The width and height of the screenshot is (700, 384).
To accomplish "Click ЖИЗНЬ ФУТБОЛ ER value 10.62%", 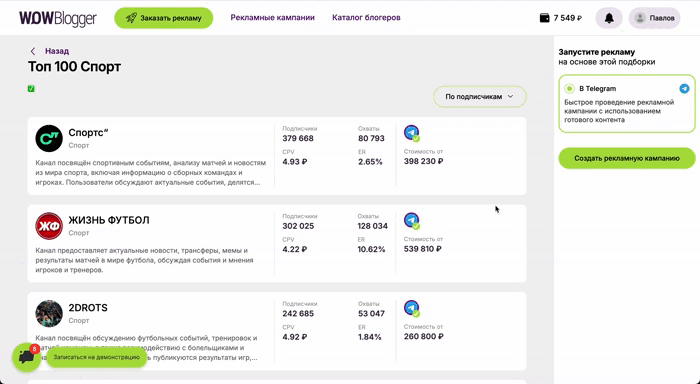I will point(371,249).
